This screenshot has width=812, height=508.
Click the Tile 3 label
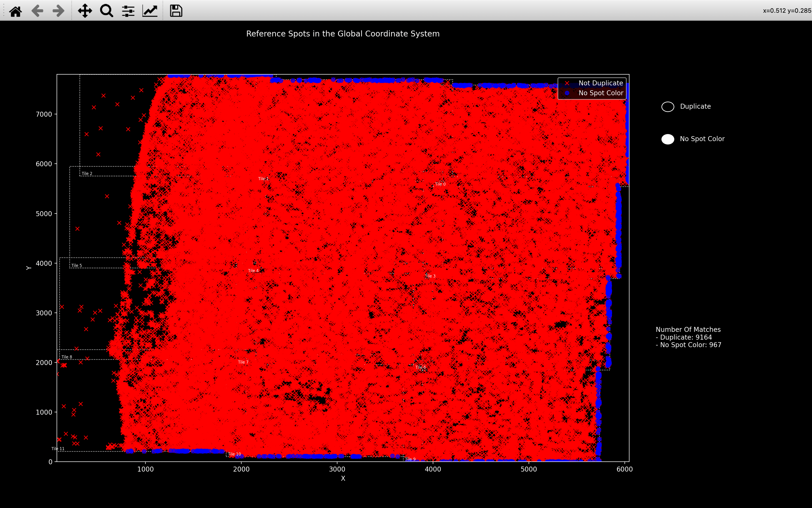[430, 276]
